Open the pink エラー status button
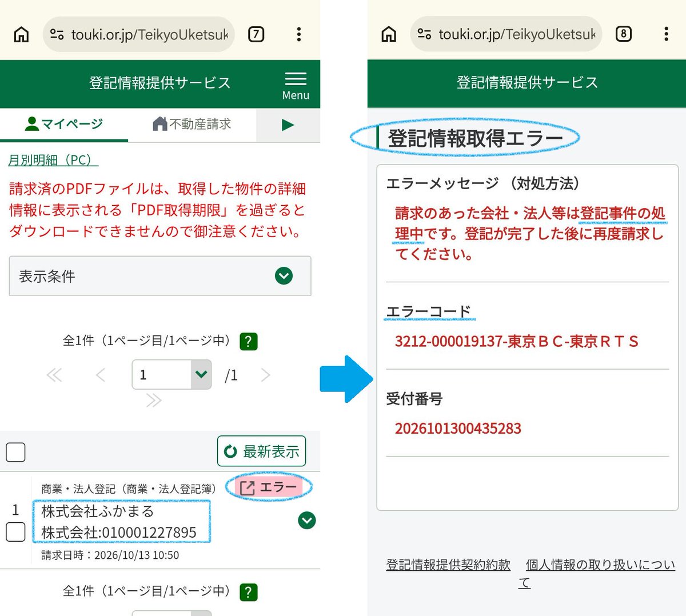 [269, 487]
